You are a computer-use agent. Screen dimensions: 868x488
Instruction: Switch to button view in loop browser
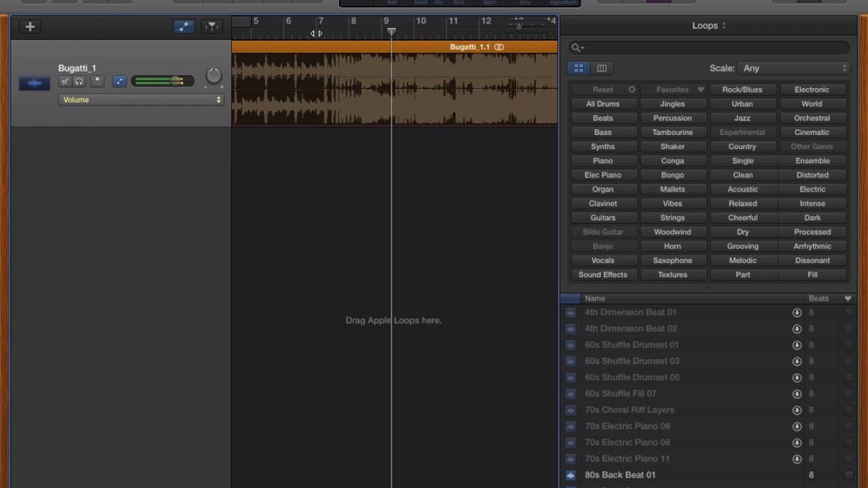coord(578,68)
